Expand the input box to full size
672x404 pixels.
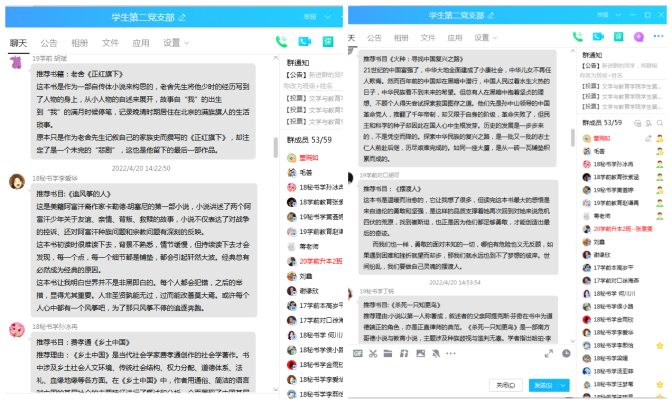(551, 353)
